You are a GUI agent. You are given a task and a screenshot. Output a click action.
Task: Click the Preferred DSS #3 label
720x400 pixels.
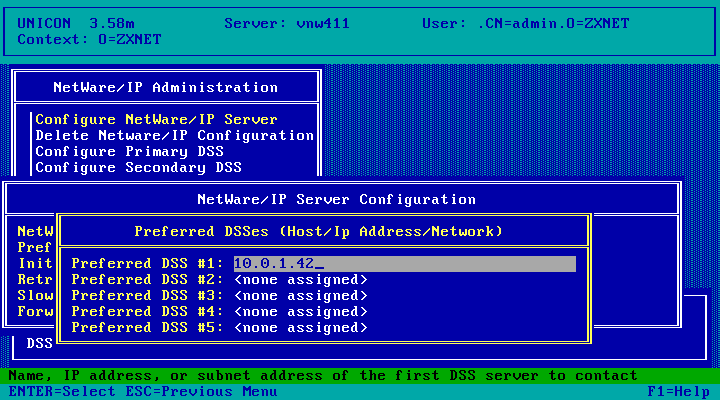pyautogui.click(x=147, y=296)
